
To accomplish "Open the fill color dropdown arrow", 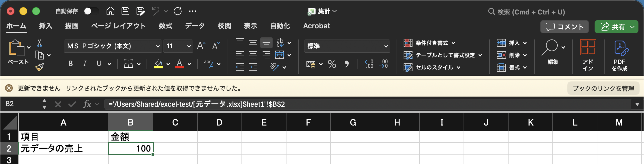I will (168, 64).
